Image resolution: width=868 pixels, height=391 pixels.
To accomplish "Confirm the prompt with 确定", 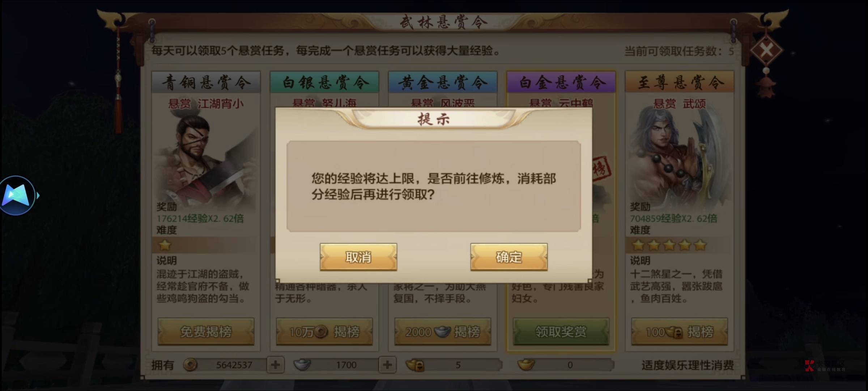I will [x=509, y=257].
